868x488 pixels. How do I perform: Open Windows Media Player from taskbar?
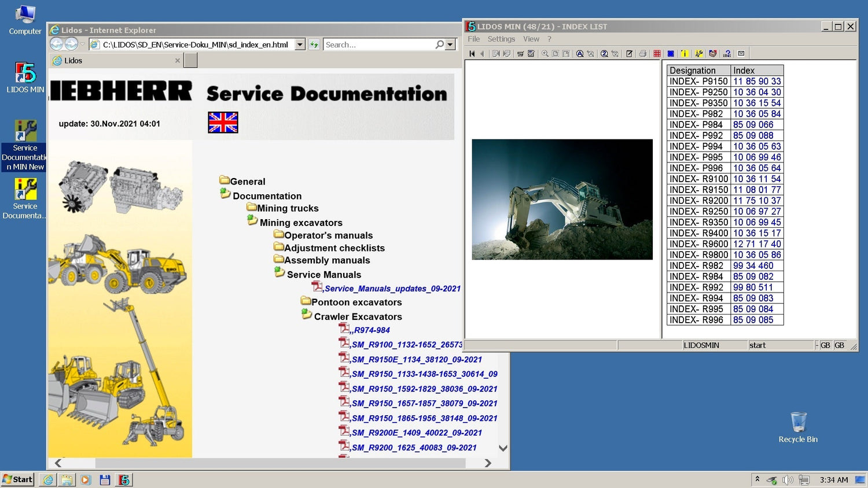click(86, 480)
